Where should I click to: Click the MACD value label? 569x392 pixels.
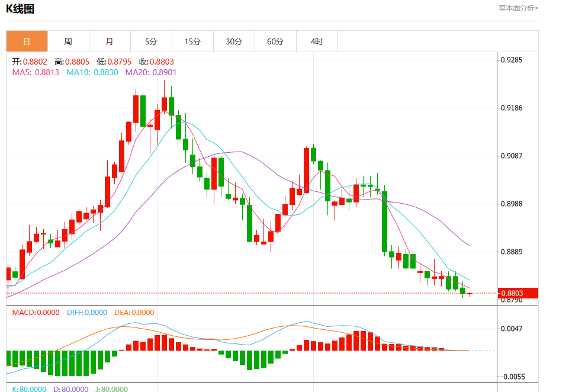click(36, 313)
